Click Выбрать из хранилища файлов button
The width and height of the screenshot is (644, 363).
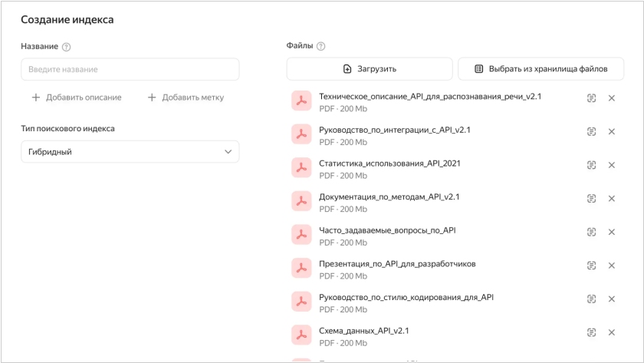click(541, 69)
